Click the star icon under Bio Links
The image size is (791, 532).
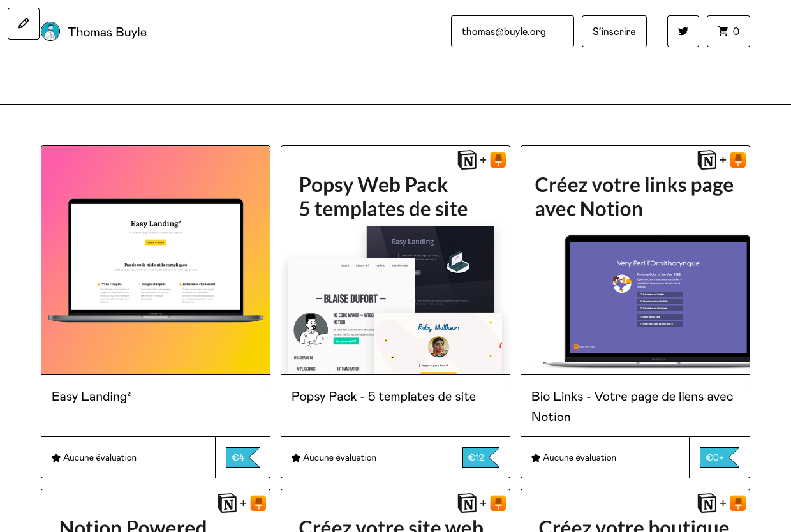536,458
